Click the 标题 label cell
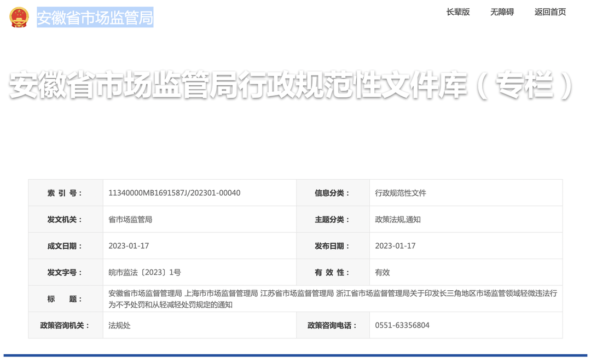 65,299
